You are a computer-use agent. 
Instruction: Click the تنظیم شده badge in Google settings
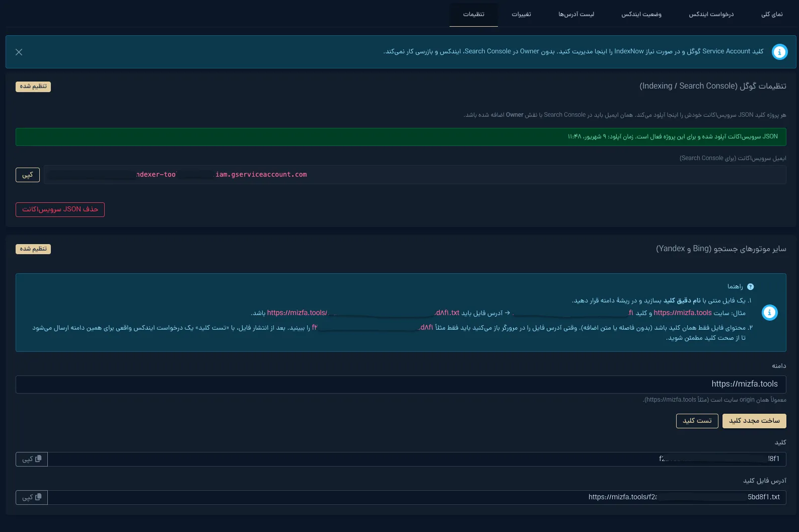tap(33, 87)
